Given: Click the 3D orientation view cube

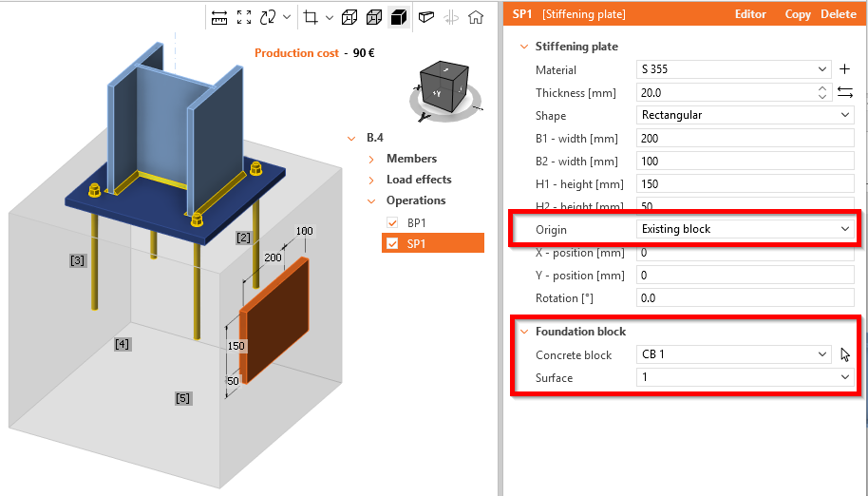Looking at the screenshot, I should pyautogui.click(x=446, y=88).
